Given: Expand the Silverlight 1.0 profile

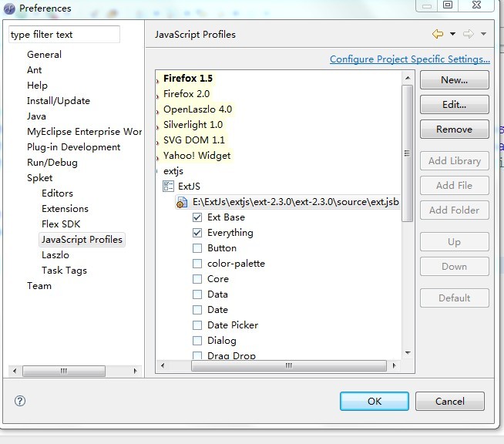Looking at the screenshot, I should (x=157, y=127).
